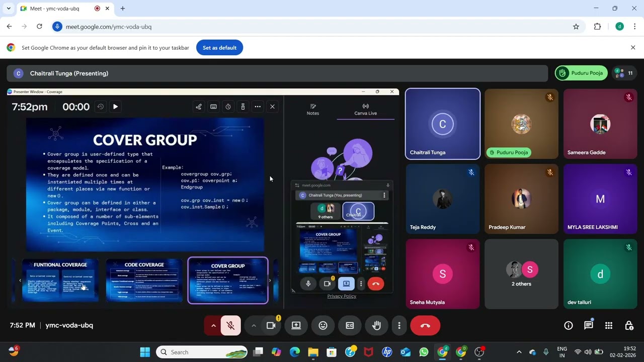This screenshot has width=644, height=362.
Task: Select Chaitrali Tunga participant tile
Action: (443, 124)
